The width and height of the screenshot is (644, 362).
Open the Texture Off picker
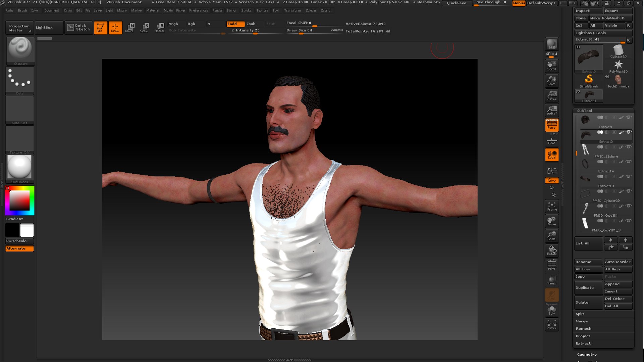(19, 140)
